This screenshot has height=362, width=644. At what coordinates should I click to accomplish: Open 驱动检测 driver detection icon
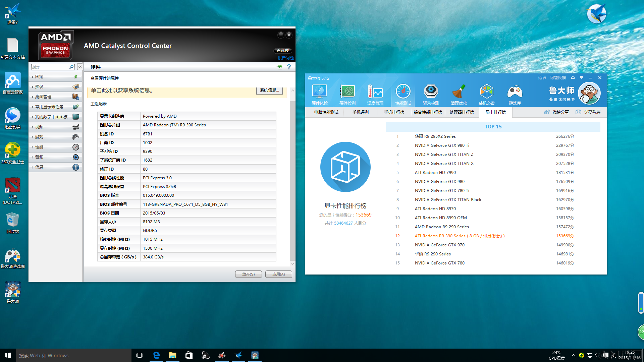(x=431, y=95)
